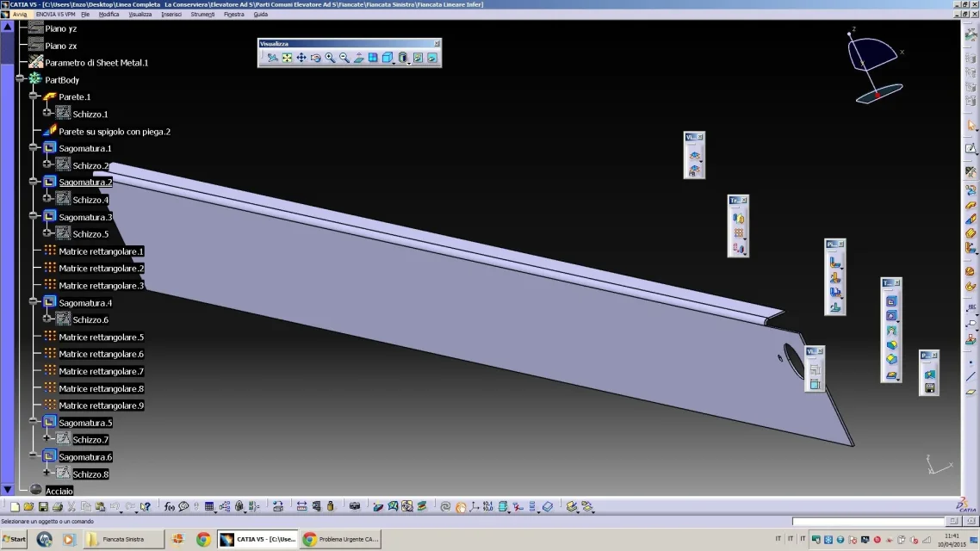Toggle Hide/Show in Visualizza toolbar
The image size is (980, 551).
click(419, 58)
